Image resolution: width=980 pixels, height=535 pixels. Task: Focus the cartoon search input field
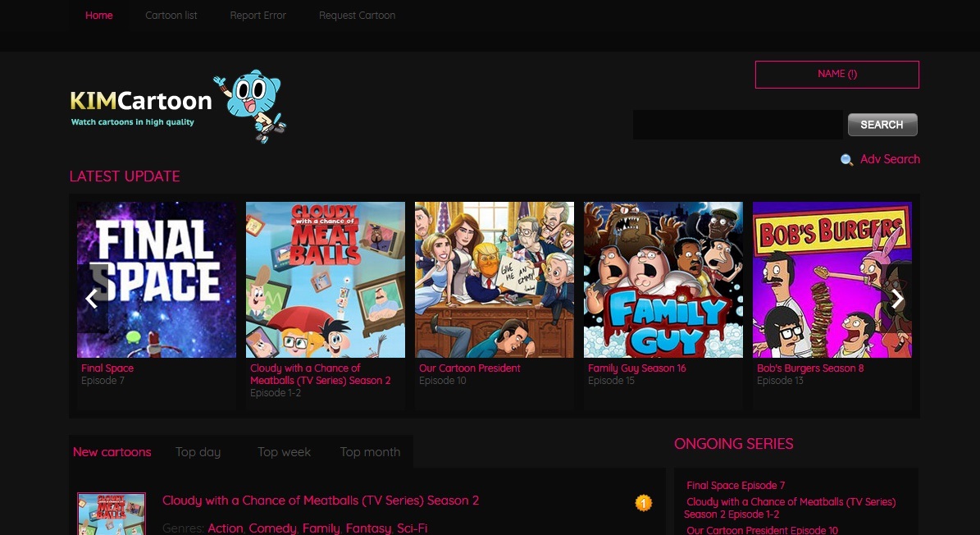point(737,125)
